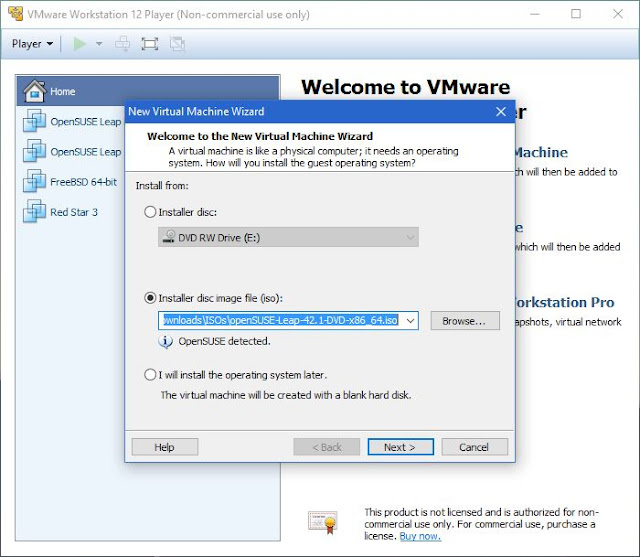Select the Home item in library
The image size is (640, 557).
148,91
